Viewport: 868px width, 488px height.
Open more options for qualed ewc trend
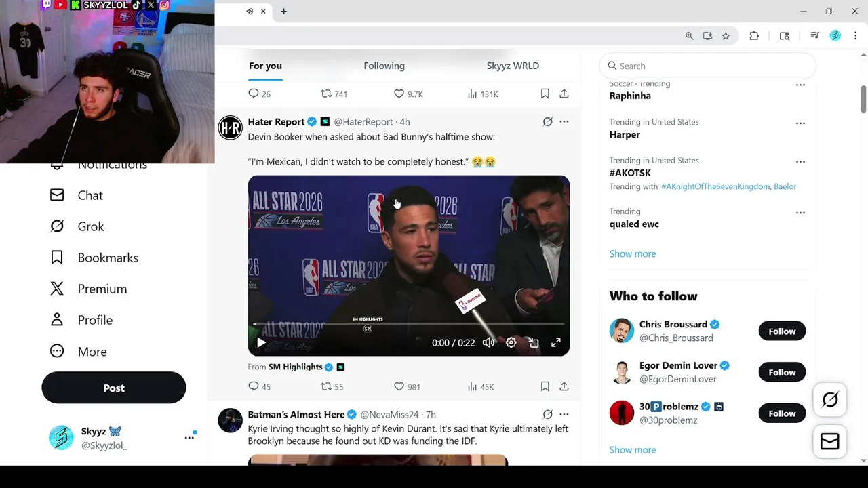[800, 213]
